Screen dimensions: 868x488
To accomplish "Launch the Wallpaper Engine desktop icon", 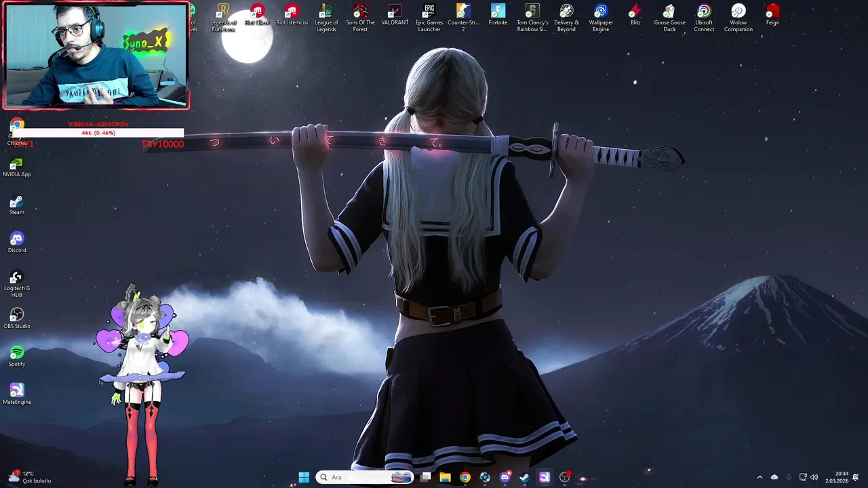I will [x=601, y=18].
